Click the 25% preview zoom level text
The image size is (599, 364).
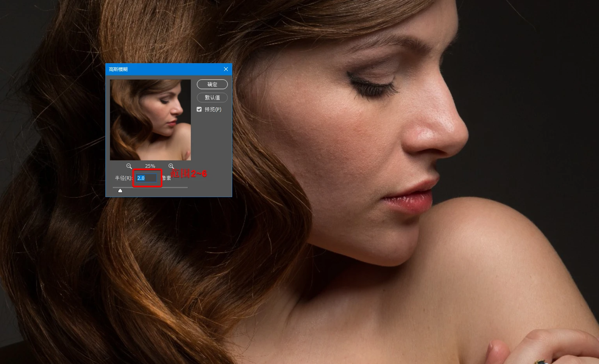coord(150,166)
